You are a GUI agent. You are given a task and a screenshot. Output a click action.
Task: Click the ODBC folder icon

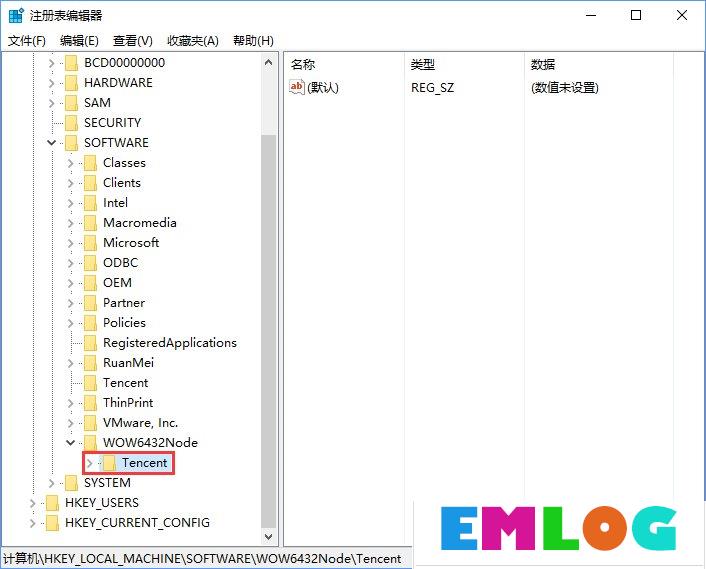pyautogui.click(x=90, y=262)
